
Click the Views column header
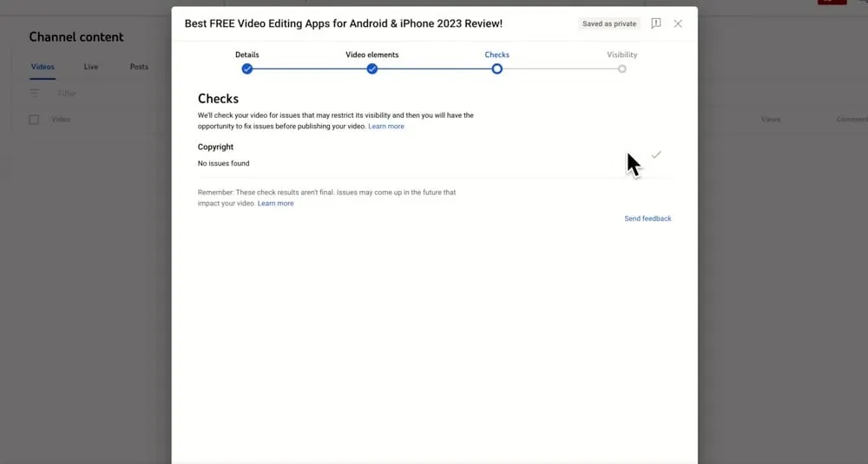click(x=770, y=120)
